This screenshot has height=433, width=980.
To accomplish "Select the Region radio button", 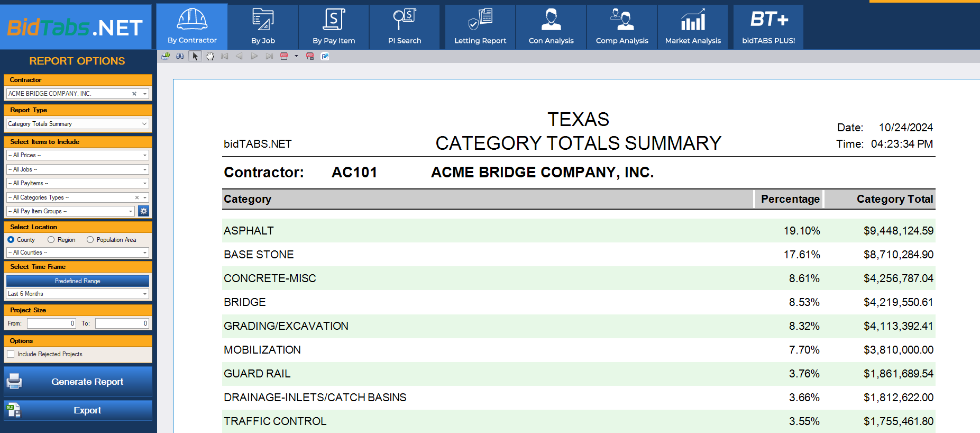I will pos(51,240).
